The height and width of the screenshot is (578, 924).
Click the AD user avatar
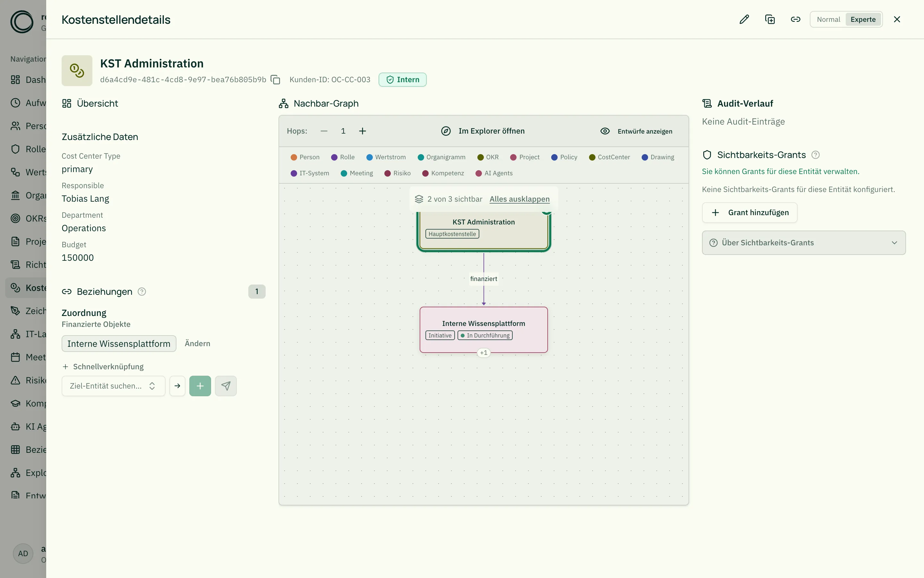pos(23,553)
